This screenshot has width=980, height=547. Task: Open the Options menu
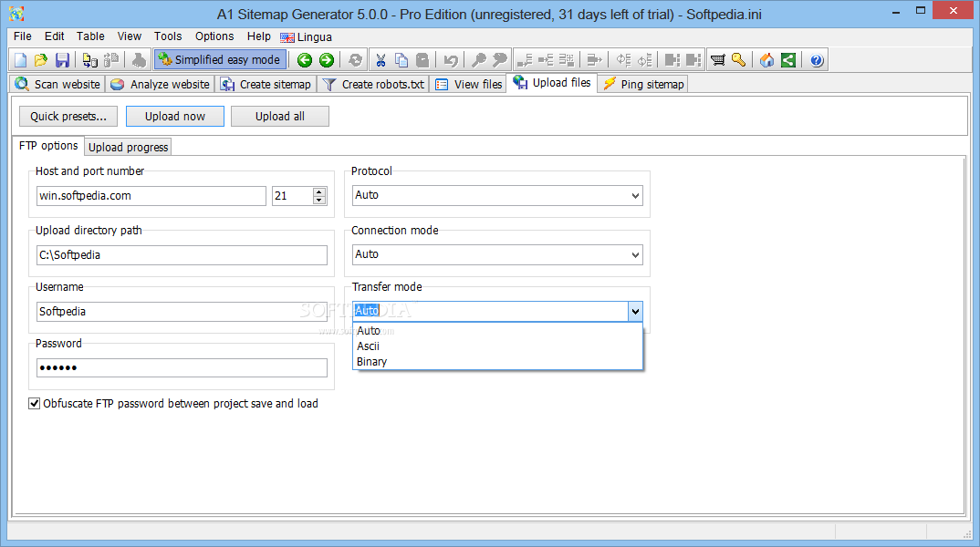coord(214,36)
